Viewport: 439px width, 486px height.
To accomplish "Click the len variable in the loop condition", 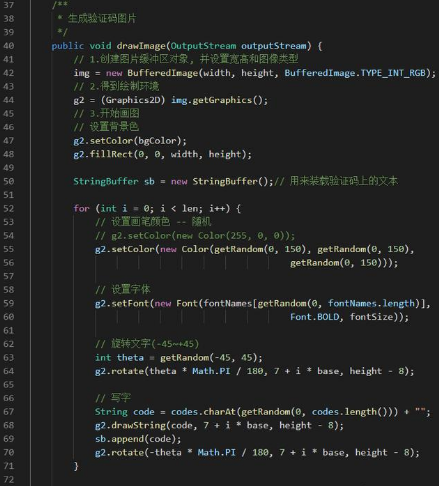I will [x=190, y=209].
